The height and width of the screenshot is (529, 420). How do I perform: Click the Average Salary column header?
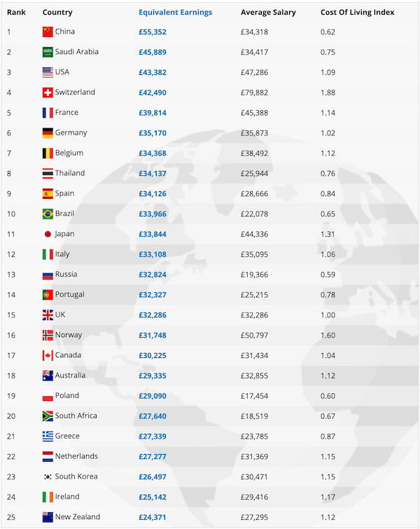[268, 13]
